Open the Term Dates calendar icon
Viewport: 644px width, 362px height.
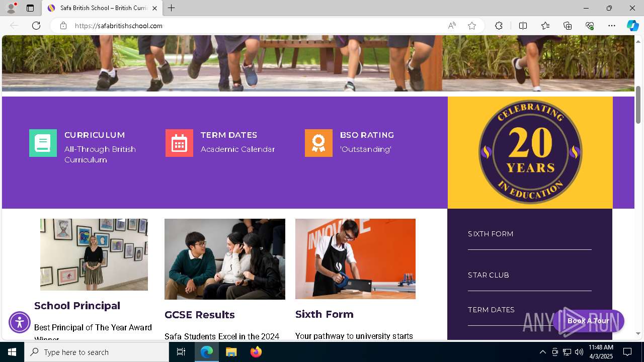coord(179,143)
